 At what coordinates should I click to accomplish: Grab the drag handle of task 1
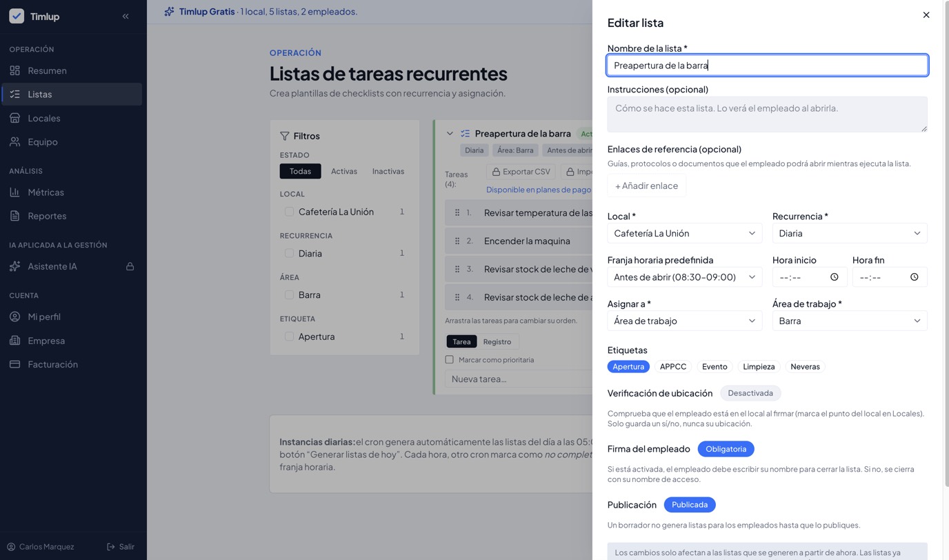(457, 213)
